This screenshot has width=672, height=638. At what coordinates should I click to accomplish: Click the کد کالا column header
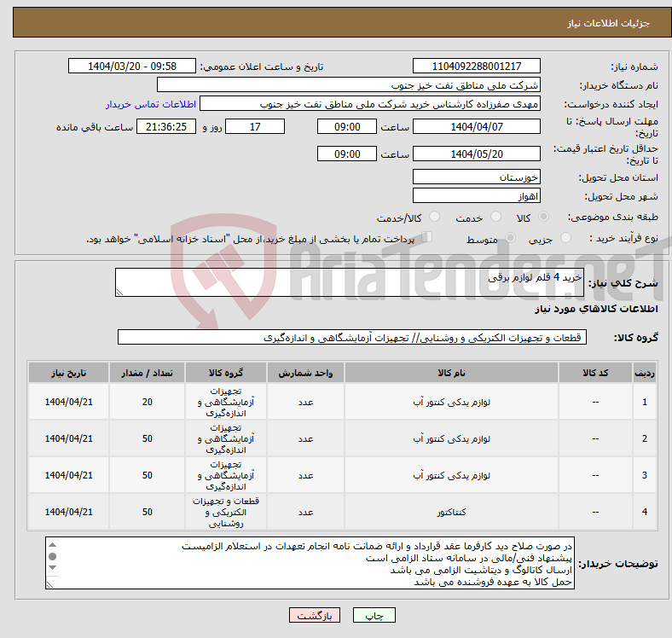click(595, 373)
